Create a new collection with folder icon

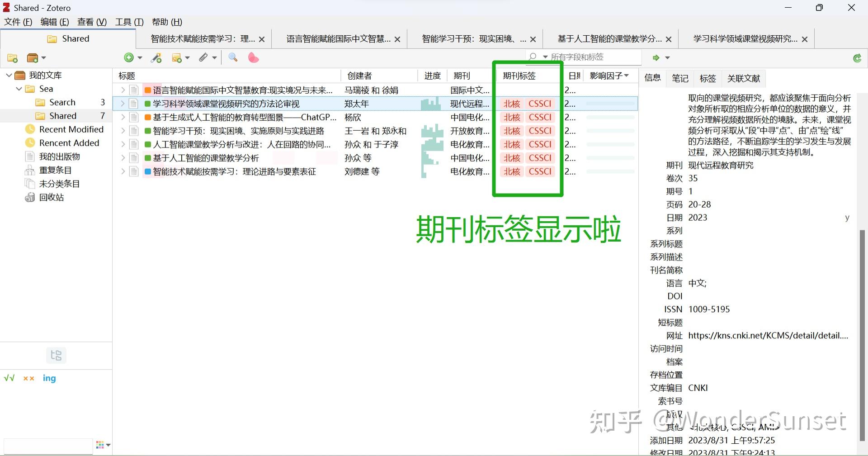point(12,58)
